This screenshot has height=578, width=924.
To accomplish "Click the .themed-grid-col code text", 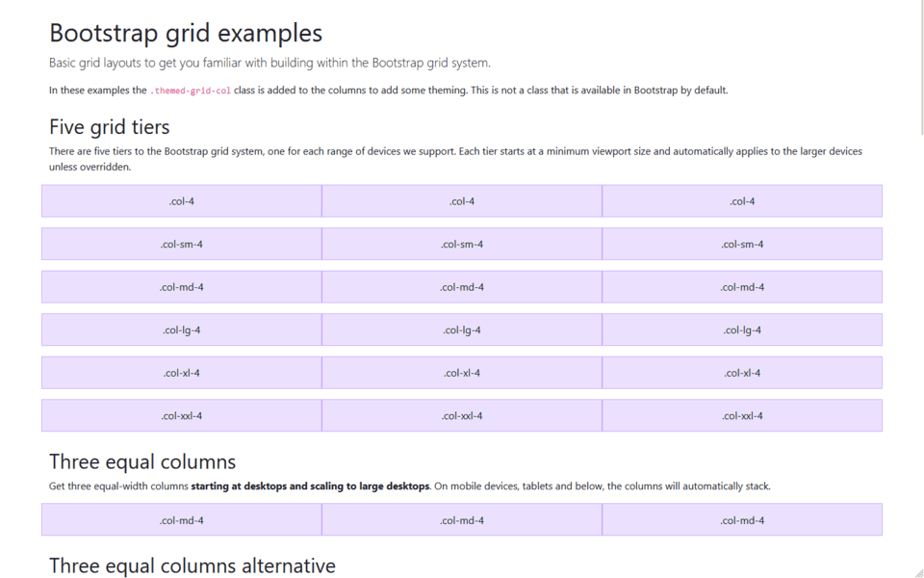I will [190, 91].
